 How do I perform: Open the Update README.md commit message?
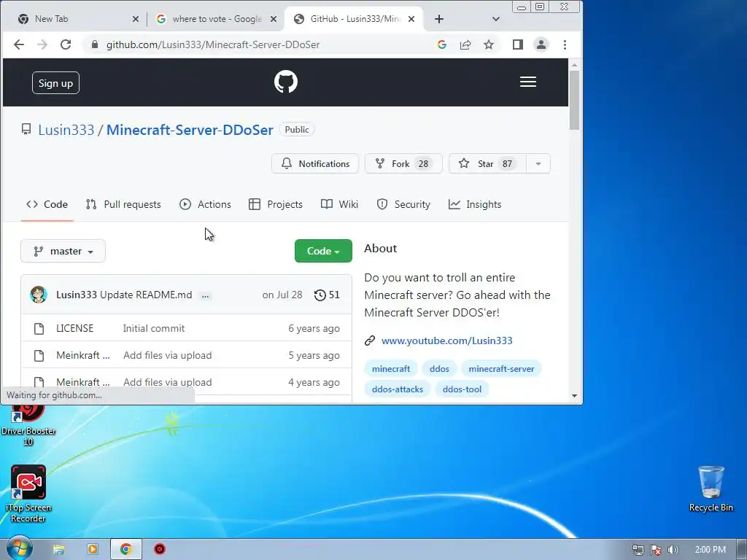(146, 295)
